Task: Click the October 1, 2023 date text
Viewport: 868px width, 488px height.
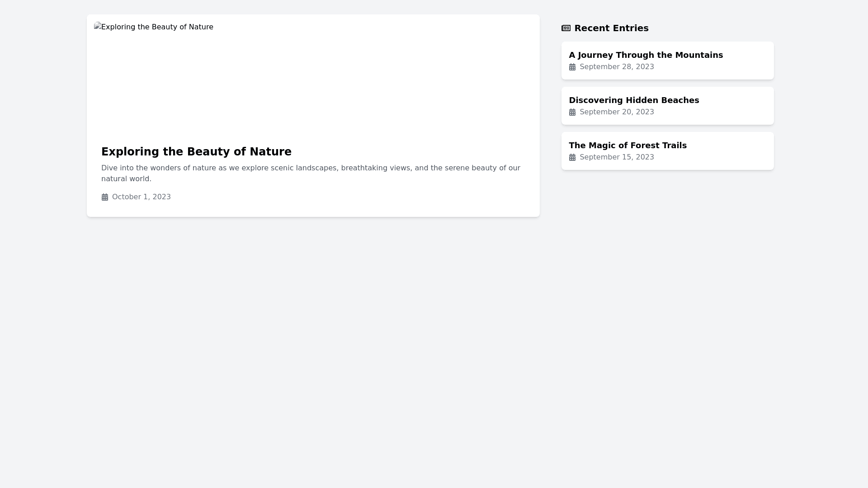Action: 141,197
